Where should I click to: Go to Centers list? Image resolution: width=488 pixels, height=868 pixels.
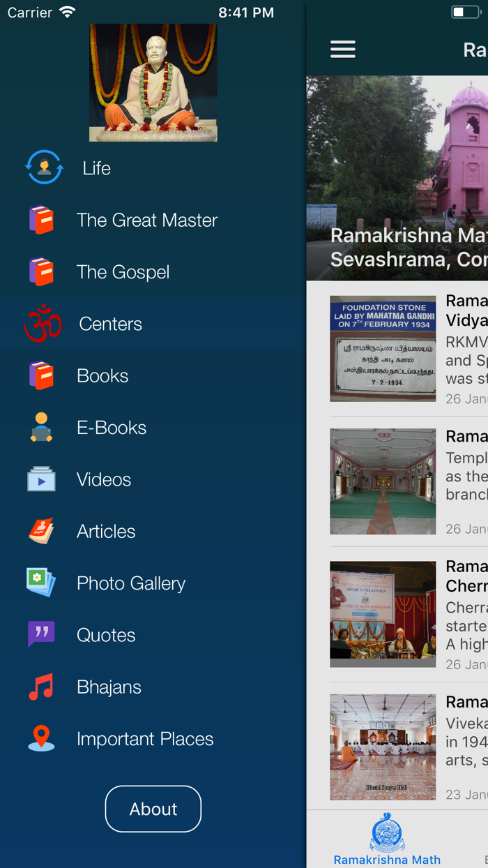coord(110,324)
